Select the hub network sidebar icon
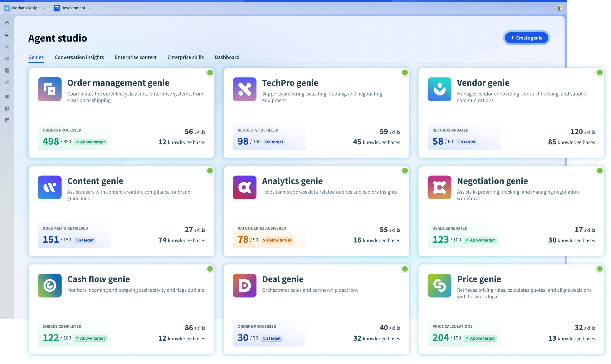Viewport: 611px width, 364px height. tap(7, 59)
